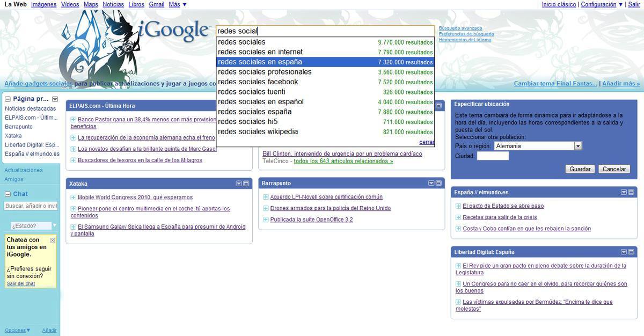
Task: Click the Ciudad text field
Action: click(x=493, y=156)
